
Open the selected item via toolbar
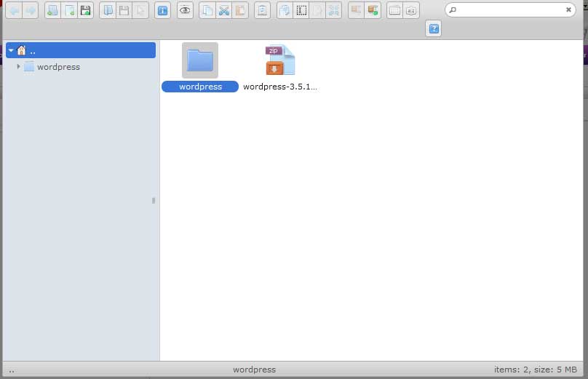108,10
